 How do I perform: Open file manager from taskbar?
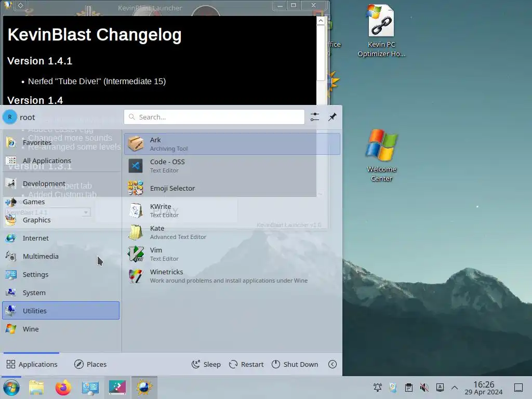coord(36,388)
